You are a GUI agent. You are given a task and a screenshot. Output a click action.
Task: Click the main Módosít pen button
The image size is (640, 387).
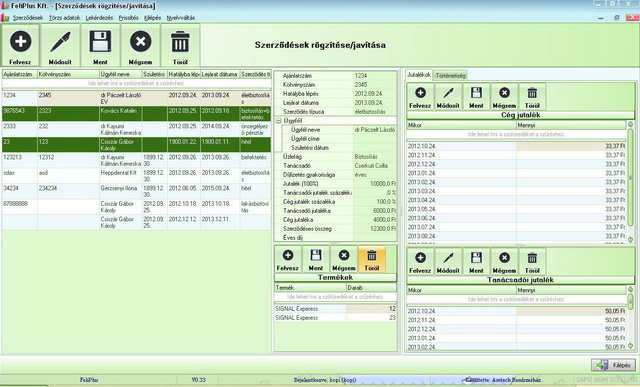60,45
